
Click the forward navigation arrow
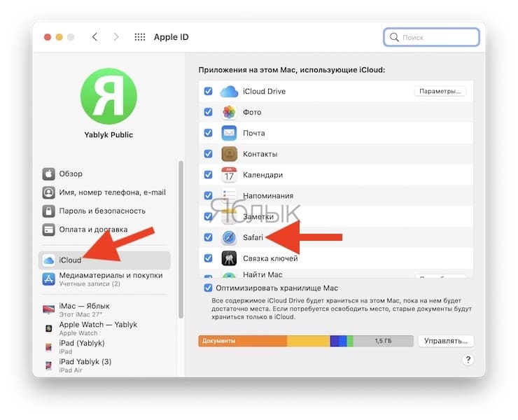coord(116,37)
